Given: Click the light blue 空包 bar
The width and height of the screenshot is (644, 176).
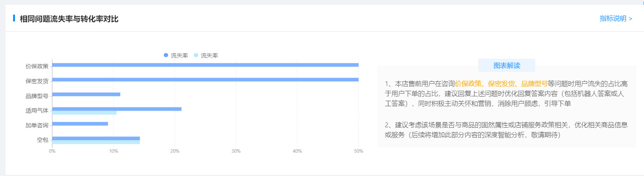Looking at the screenshot, I should pyautogui.click(x=96, y=142).
